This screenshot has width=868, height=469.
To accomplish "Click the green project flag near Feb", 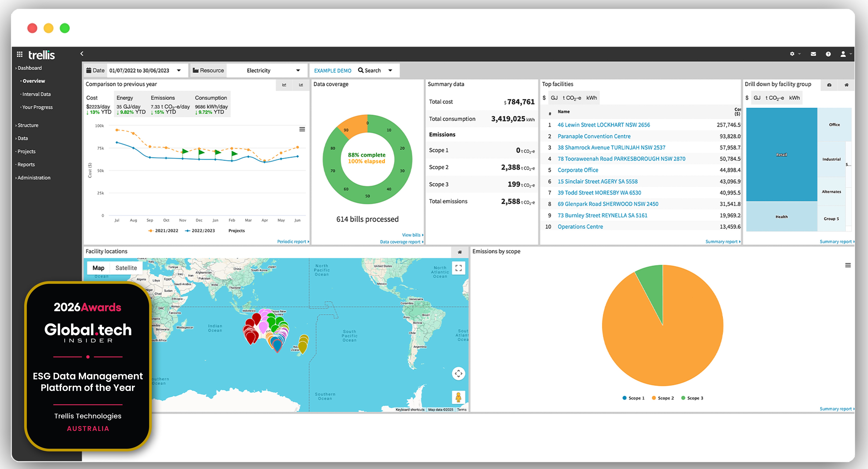I will (235, 155).
